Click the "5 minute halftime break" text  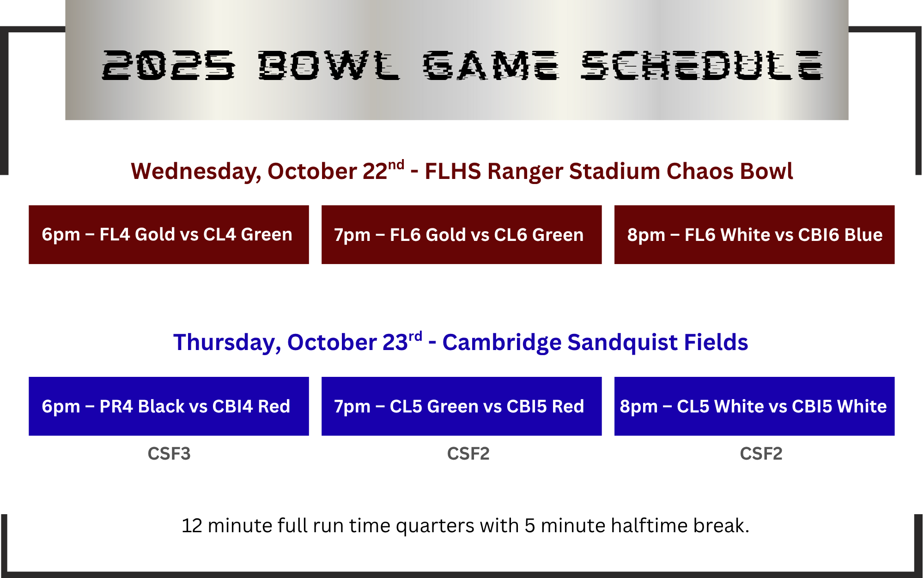coord(636,526)
